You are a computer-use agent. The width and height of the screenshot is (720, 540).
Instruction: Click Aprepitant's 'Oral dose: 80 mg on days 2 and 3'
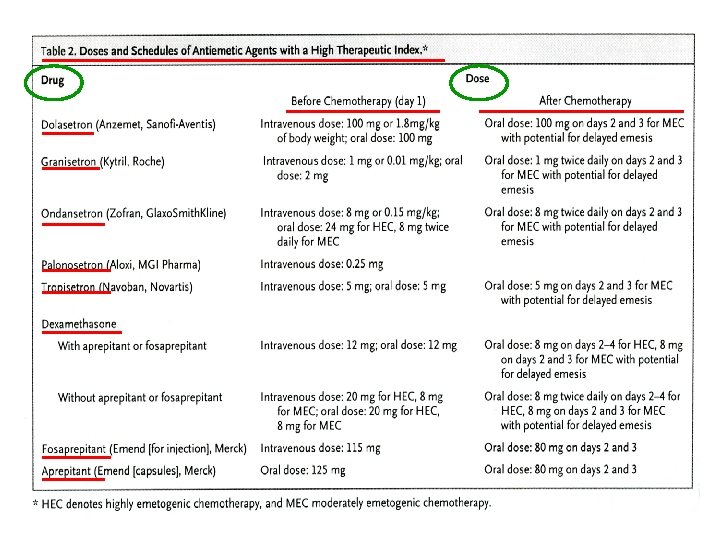[x=560, y=469]
